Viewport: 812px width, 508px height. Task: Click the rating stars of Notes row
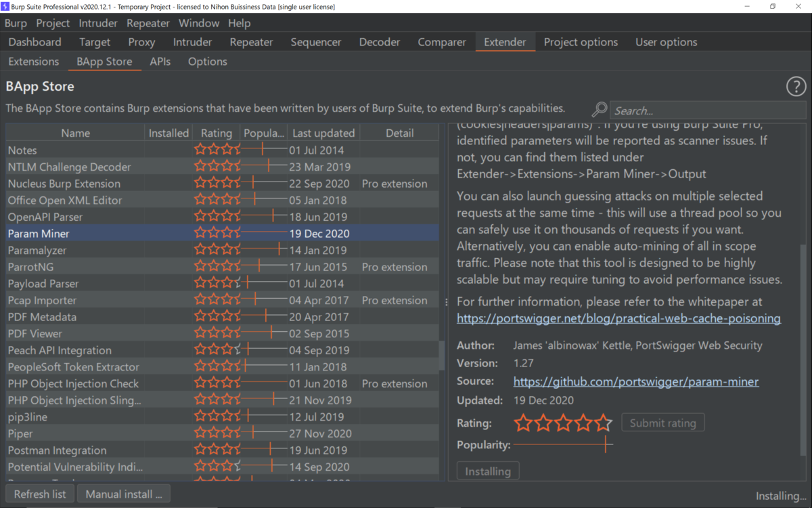(x=217, y=150)
